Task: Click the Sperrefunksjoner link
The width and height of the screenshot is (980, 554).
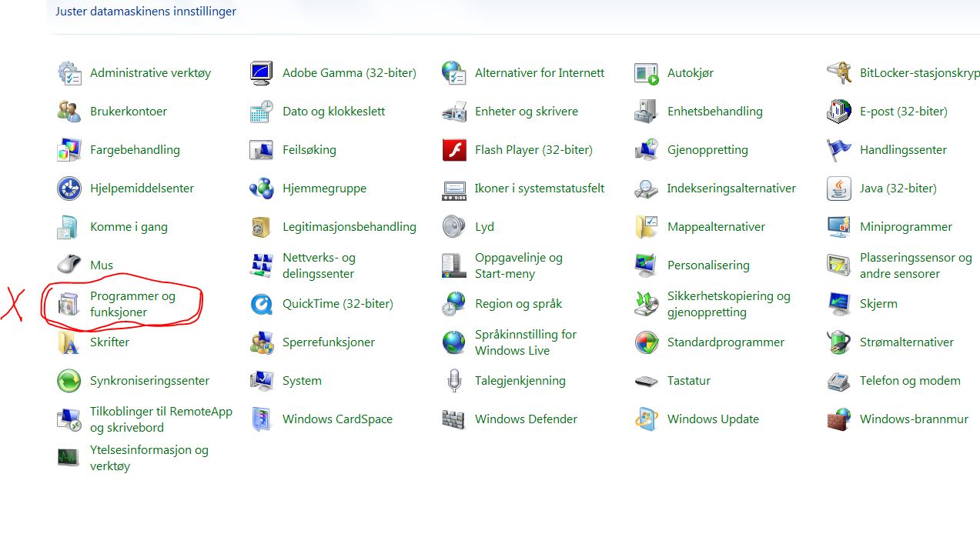Action: click(329, 342)
